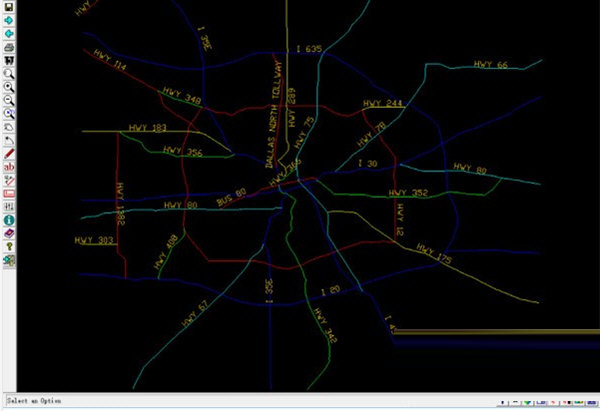
Task: Click the Save floppy disk icon
Action: (x=9, y=6)
